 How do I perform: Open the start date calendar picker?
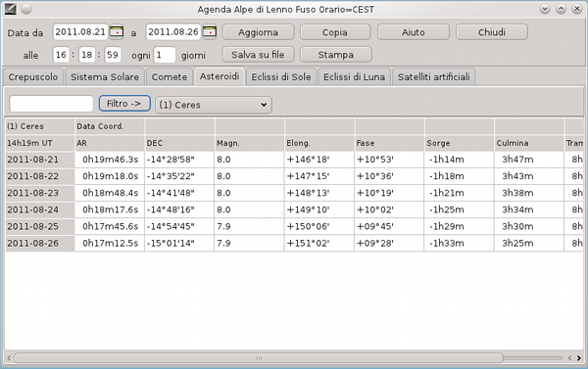coord(117,32)
